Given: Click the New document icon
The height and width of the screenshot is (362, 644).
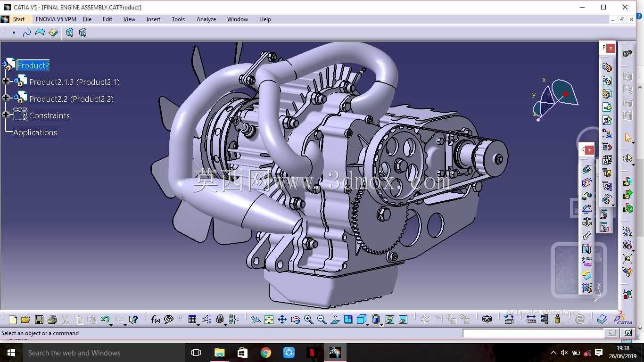Looking at the screenshot, I should pyautogui.click(x=13, y=320).
